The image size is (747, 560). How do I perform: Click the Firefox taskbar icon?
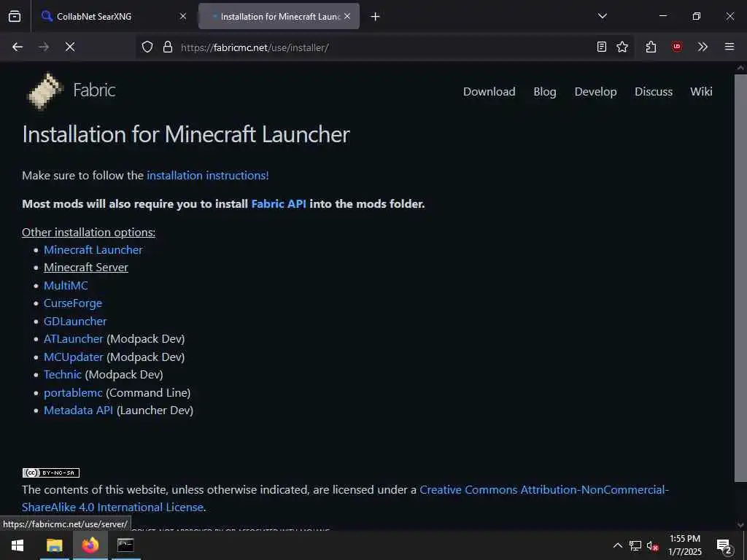pos(90,545)
